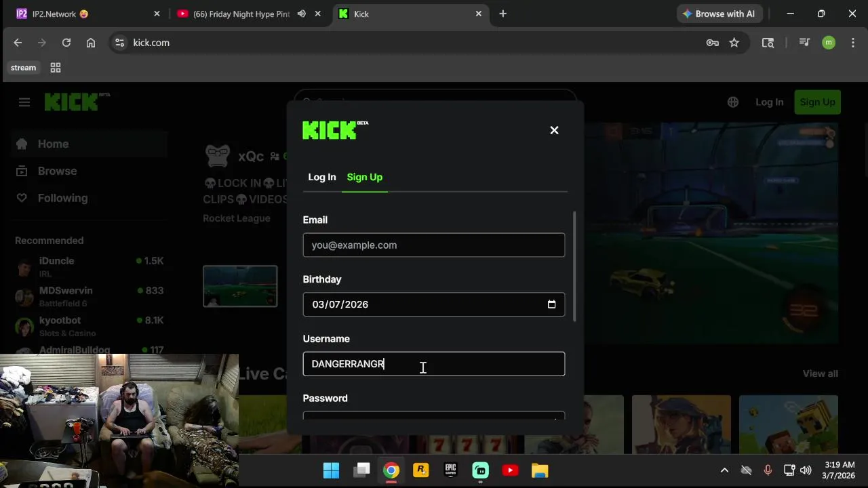868x488 pixels.
Task: Close the Kick browser tab
Action: 478,14
